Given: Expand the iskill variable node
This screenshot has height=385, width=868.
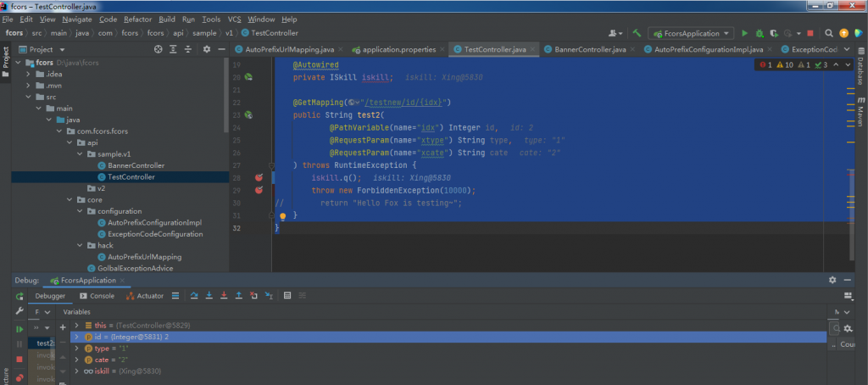Looking at the screenshot, I should tap(77, 371).
